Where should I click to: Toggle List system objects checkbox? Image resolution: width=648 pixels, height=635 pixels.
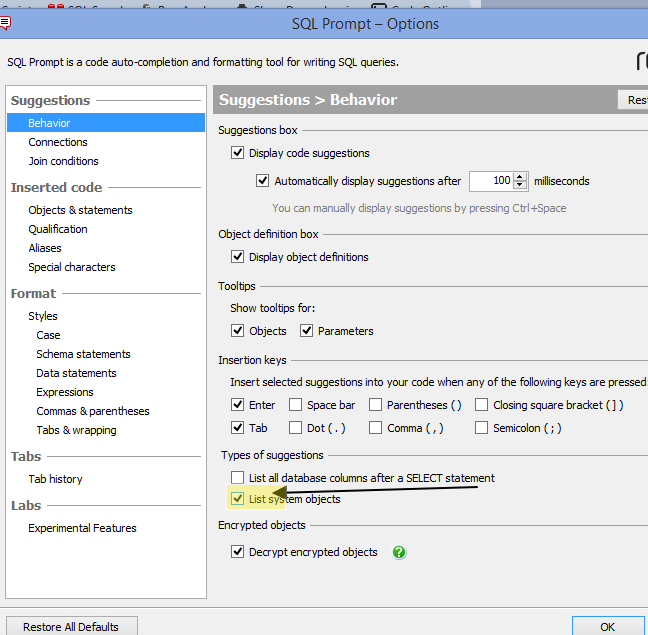[x=237, y=499]
